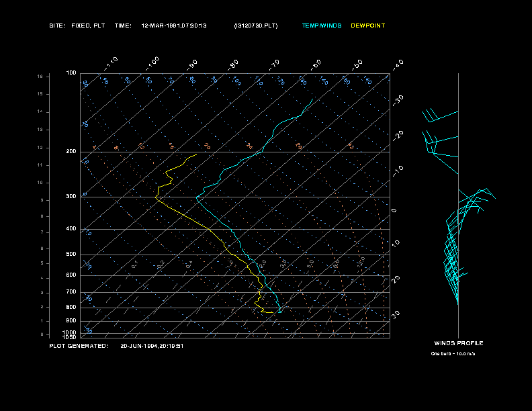Click the 700 pressure level label
Screen dimensions: 532x411
tap(71, 292)
